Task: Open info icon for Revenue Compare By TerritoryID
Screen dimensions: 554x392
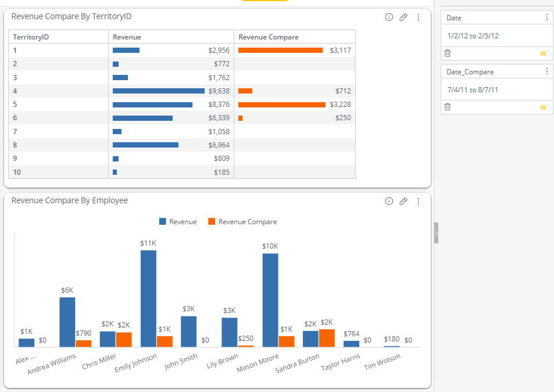Action: (389, 17)
